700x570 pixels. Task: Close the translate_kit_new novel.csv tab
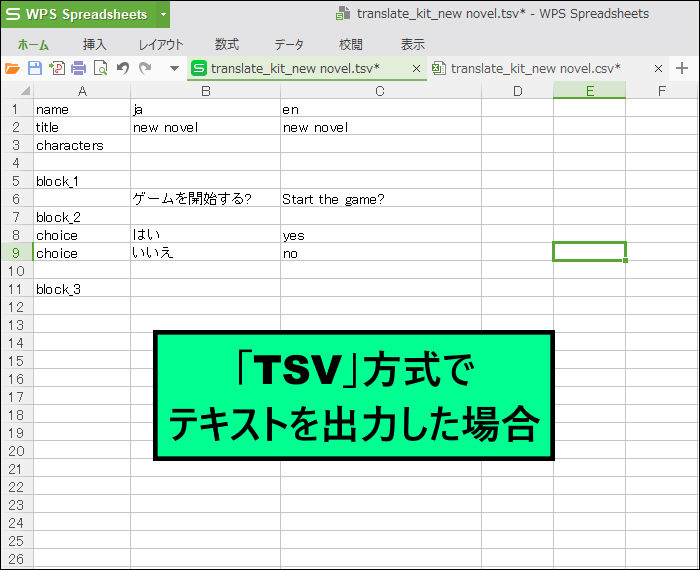(658, 68)
